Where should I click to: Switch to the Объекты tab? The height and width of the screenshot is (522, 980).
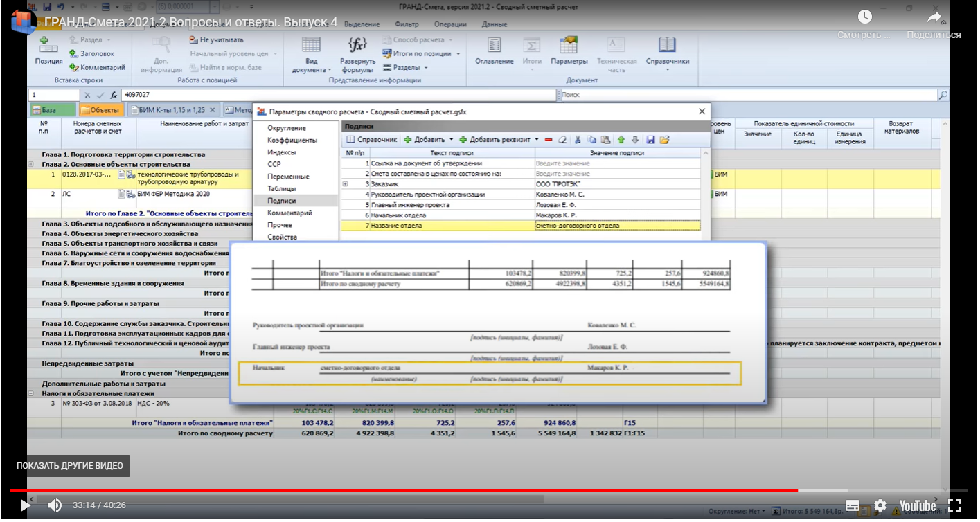[101, 110]
